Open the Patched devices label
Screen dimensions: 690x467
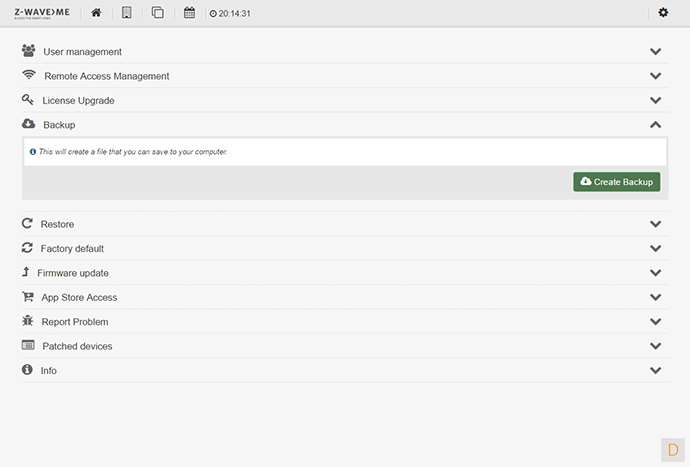tap(77, 346)
